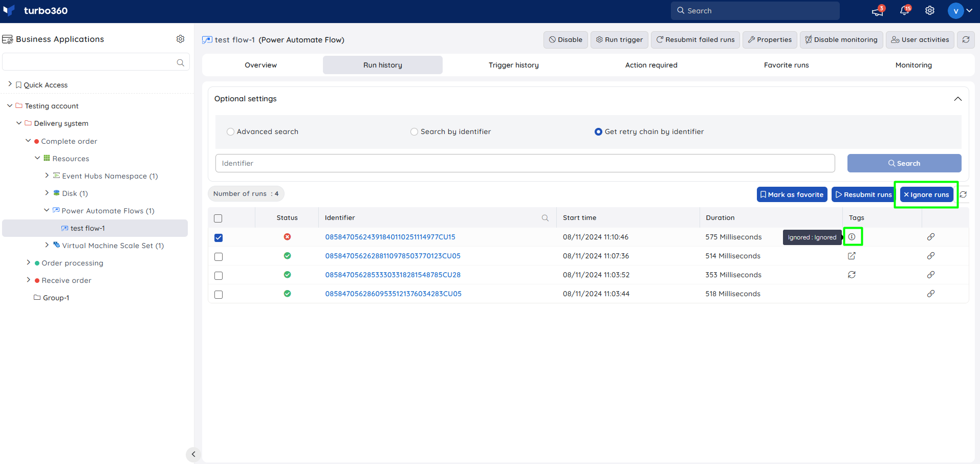Screen dimensions: 980x464
Task: Switch to the Run history tab
Action: (383, 65)
